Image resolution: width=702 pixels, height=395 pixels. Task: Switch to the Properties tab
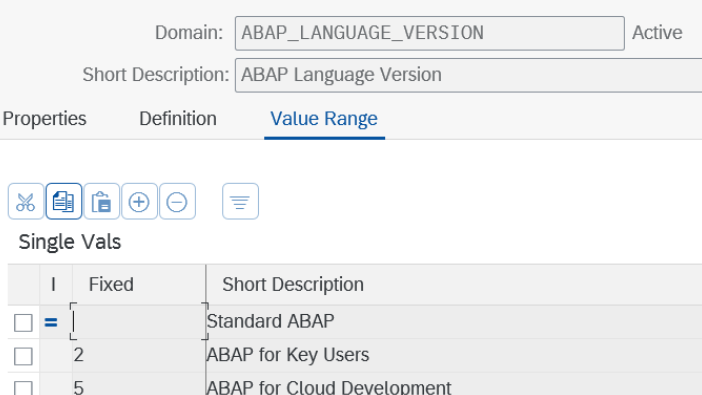coord(44,119)
